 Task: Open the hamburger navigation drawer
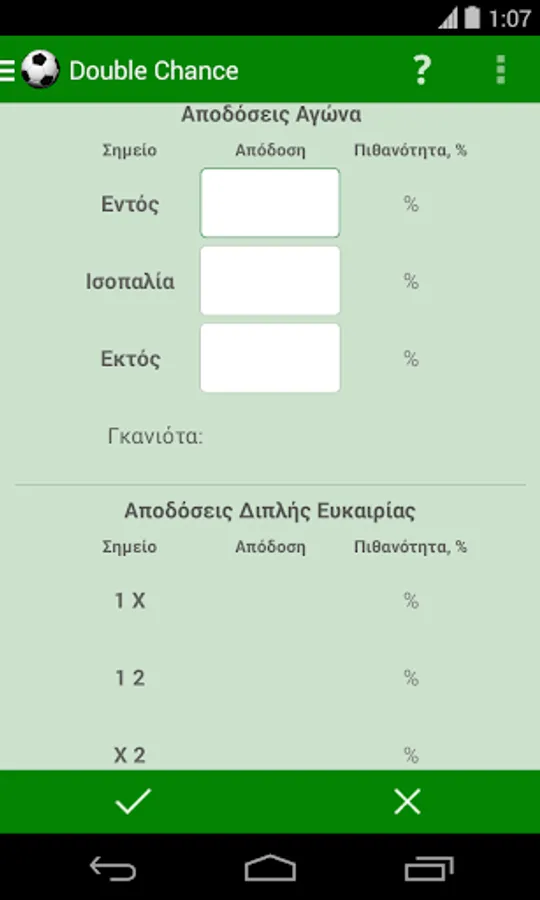(7, 71)
